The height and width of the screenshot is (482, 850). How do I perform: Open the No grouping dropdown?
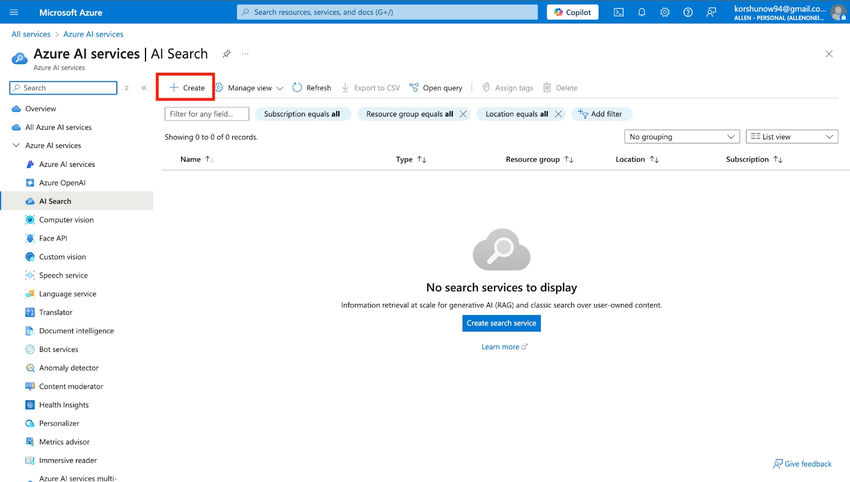click(x=682, y=137)
